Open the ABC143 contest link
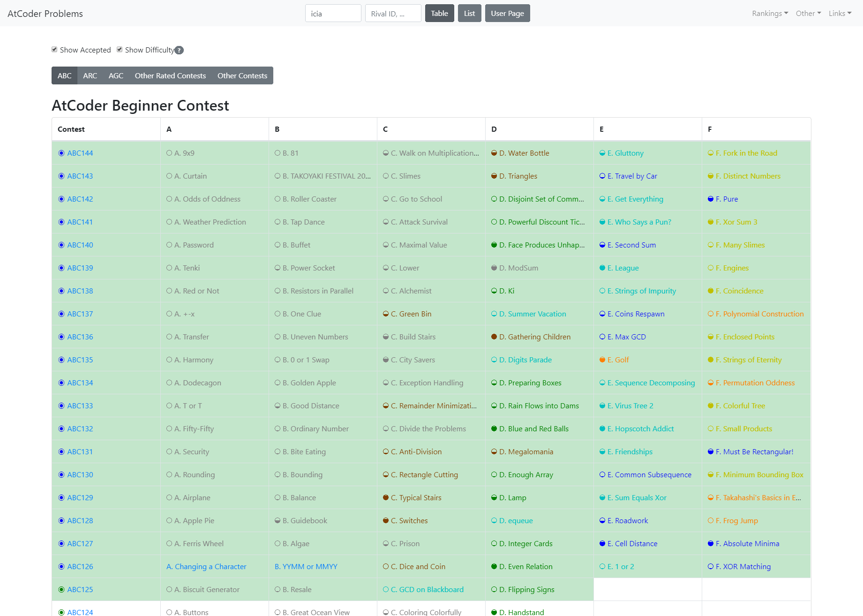Screen dimensions: 863x616 click(80, 176)
